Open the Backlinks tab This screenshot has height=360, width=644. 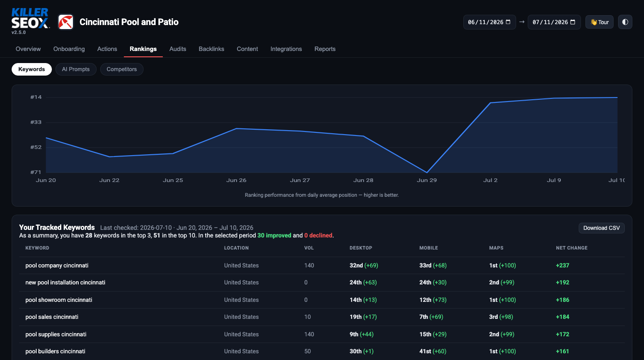click(x=212, y=49)
